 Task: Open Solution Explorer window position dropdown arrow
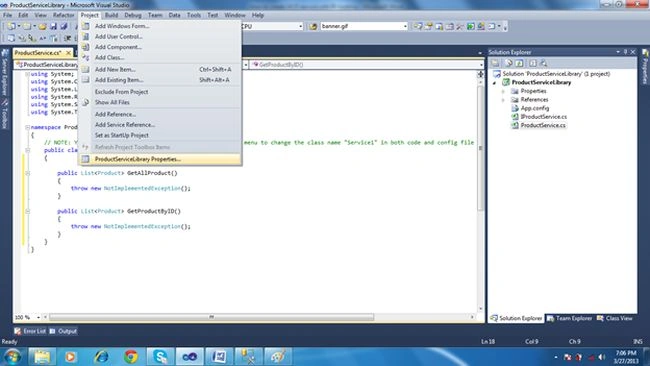(618, 52)
